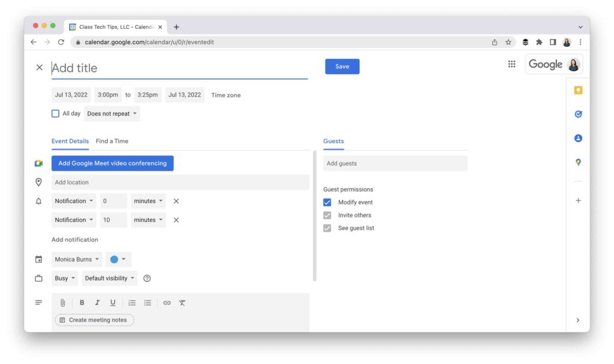The width and height of the screenshot is (614, 364).
Task: Open the Does not repeat dropdown
Action: (112, 113)
